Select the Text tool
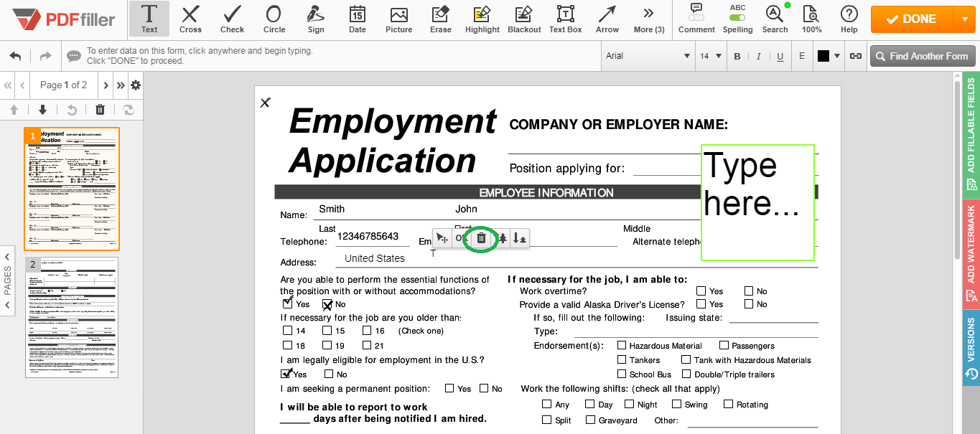The image size is (980, 434). click(x=149, y=19)
